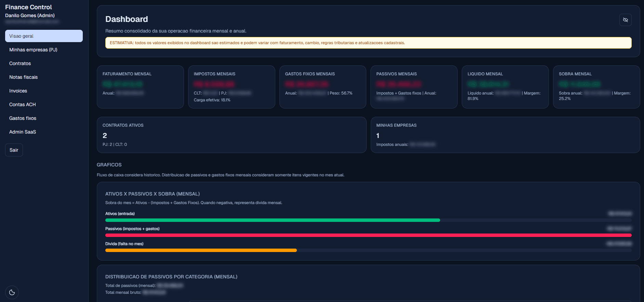Click the Liquido Mensal card title
The height and width of the screenshot is (302, 644).
point(485,74)
